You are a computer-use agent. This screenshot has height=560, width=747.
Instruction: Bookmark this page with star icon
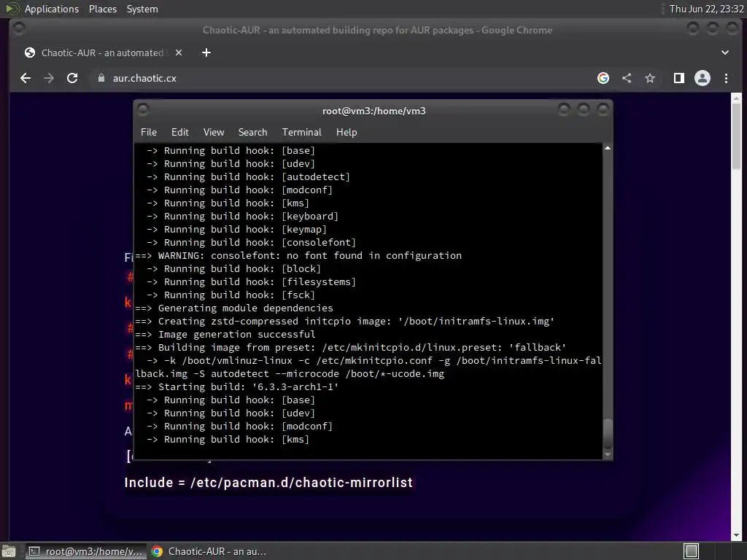point(650,78)
